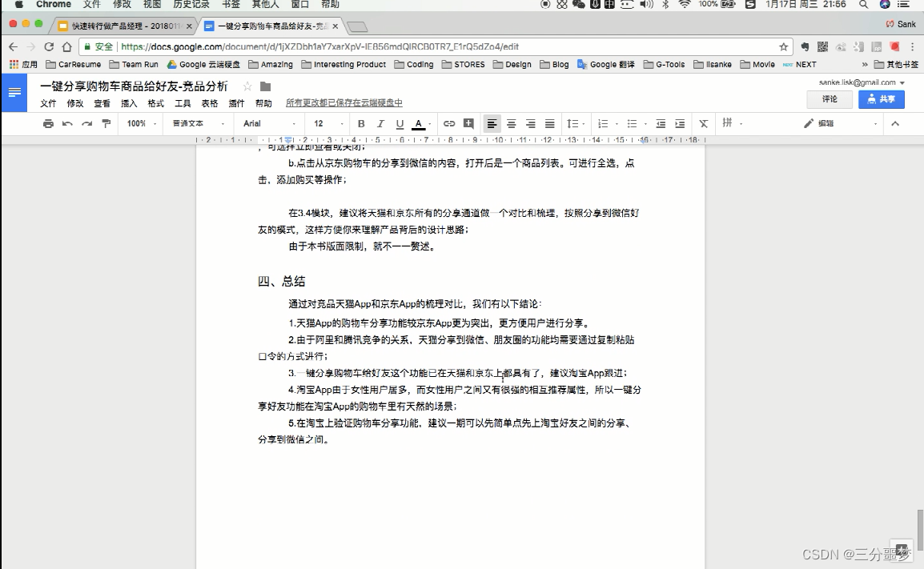Image resolution: width=924 pixels, height=569 pixels.
Task: Expand numbered list style arrow
Action: click(x=617, y=124)
